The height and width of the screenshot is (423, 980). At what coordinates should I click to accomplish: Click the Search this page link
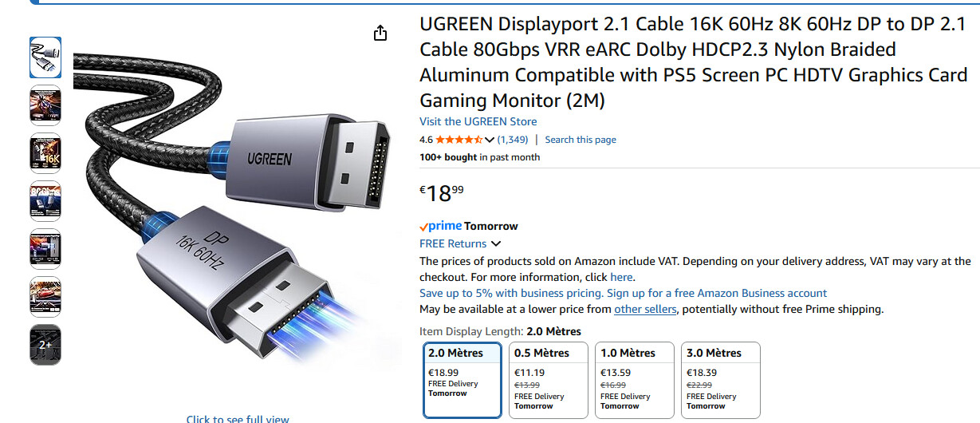[x=580, y=140]
